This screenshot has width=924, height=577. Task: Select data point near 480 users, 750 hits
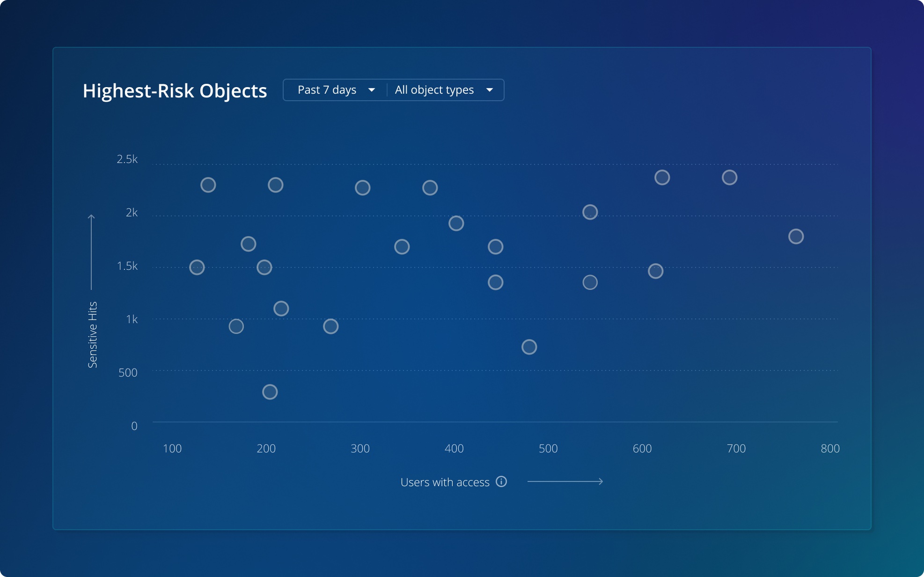[x=529, y=347]
